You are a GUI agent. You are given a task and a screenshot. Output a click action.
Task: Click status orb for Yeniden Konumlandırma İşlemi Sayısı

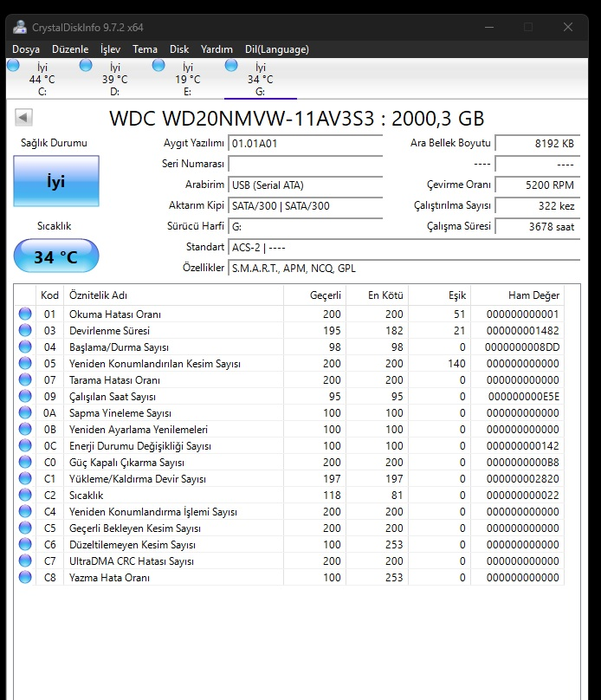[25, 511]
